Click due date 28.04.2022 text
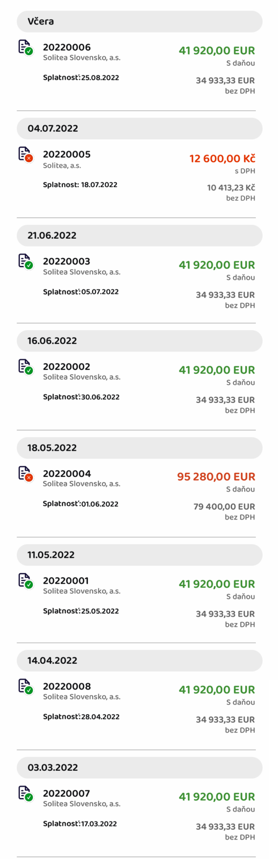This screenshot has width=278, height=868. click(100, 717)
